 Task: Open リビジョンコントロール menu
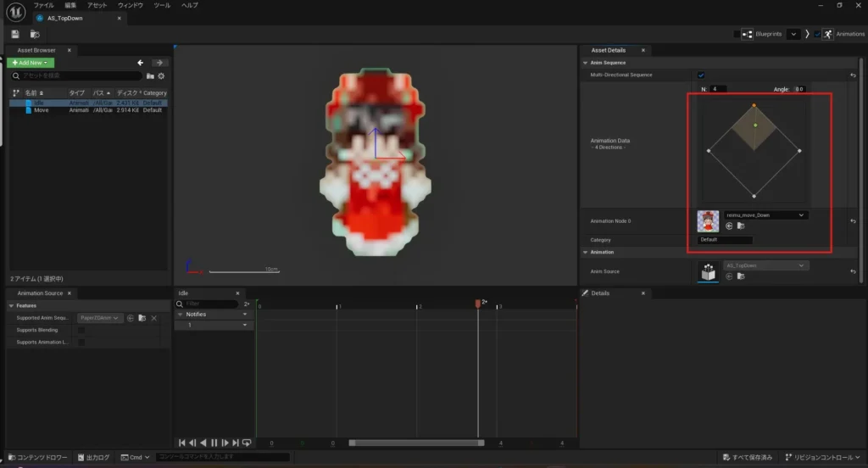click(822, 458)
